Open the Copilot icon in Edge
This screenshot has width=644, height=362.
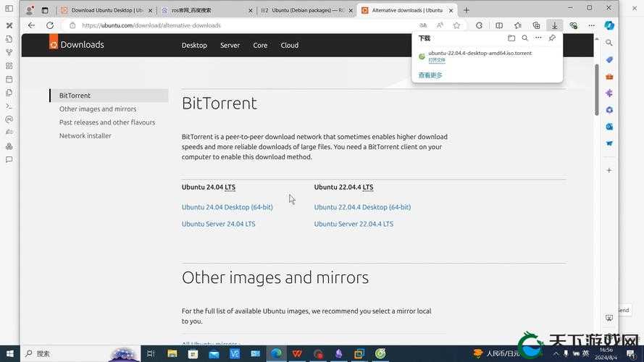pos(609,25)
